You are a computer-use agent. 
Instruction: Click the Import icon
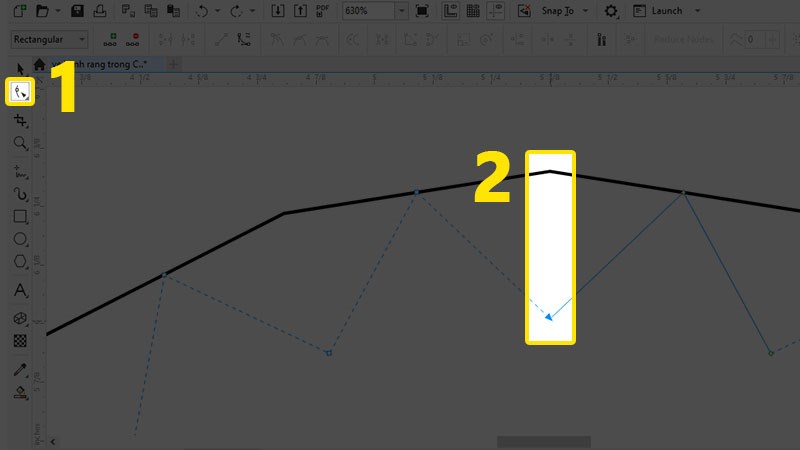click(x=278, y=11)
